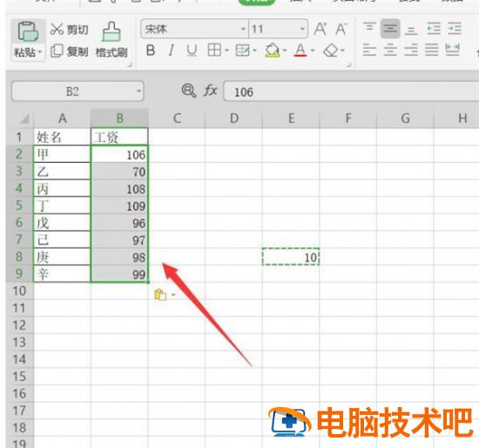Click the distributed alignment icon

pyautogui.click(x=452, y=50)
